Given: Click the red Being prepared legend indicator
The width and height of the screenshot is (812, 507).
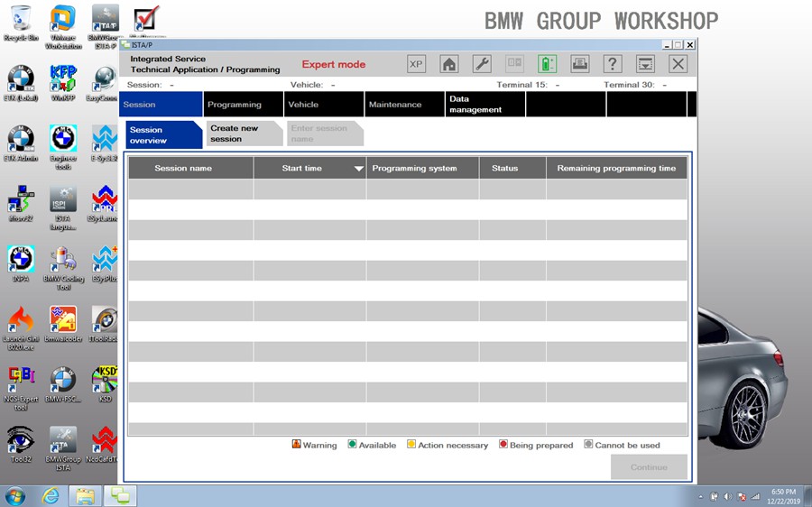Looking at the screenshot, I should point(503,444).
